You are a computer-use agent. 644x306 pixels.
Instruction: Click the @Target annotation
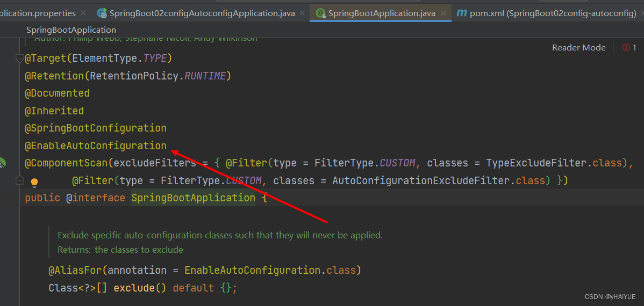46,58
